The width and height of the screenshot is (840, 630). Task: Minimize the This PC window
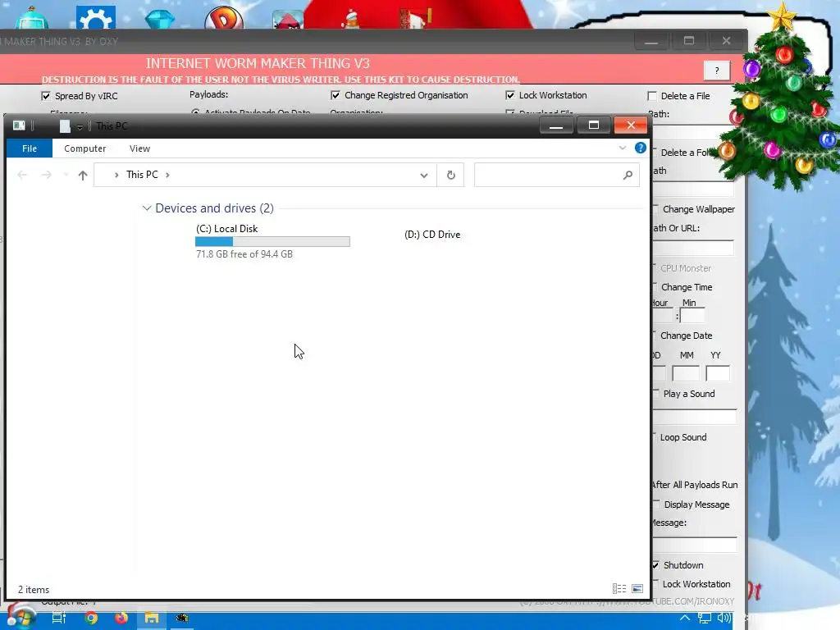click(x=556, y=126)
